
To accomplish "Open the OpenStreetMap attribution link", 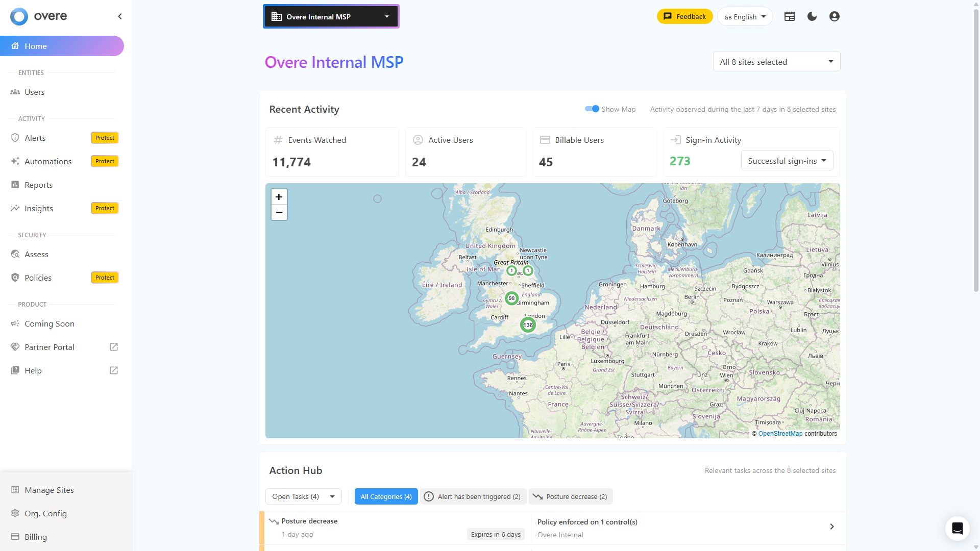I will tap(780, 433).
